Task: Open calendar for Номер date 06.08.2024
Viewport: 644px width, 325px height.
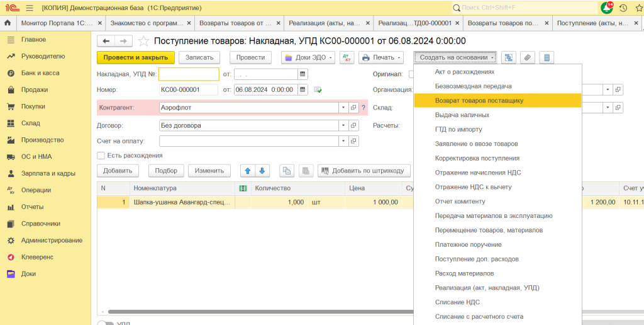Action: click(x=303, y=89)
